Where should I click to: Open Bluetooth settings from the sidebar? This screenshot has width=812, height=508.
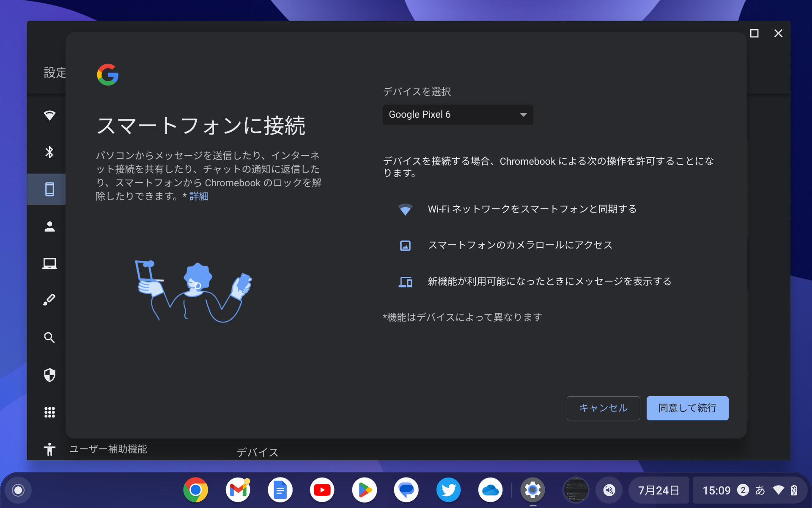coord(50,152)
